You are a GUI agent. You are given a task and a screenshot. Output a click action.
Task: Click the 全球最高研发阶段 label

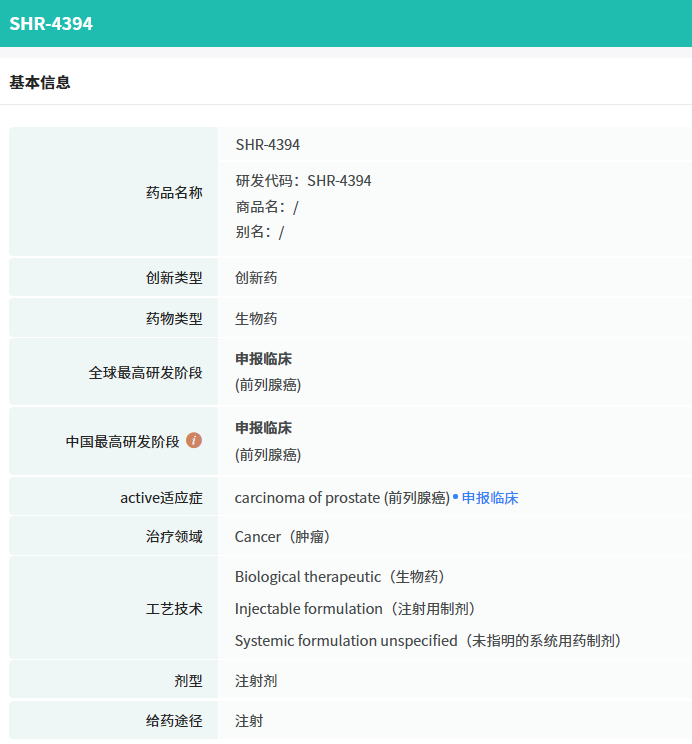tap(146, 372)
